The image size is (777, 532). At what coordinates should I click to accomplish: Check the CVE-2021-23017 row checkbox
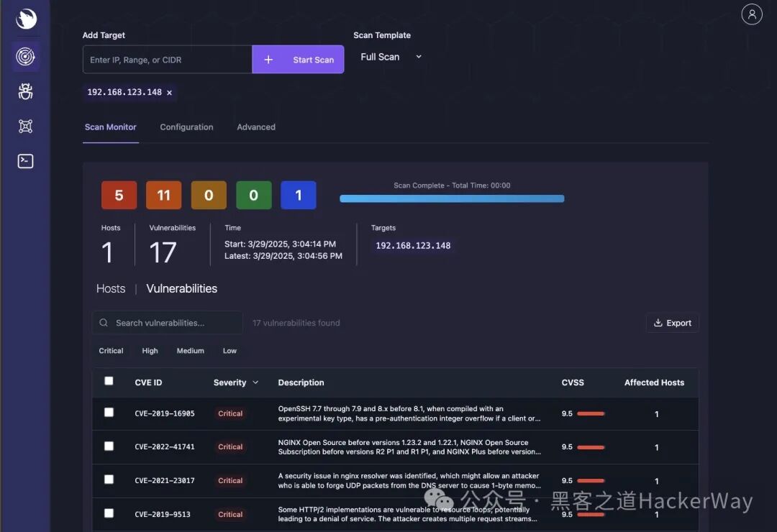[x=109, y=480]
